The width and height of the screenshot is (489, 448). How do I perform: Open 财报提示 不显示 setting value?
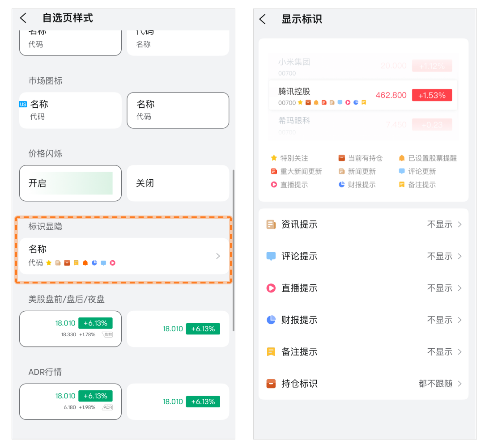pos(439,320)
